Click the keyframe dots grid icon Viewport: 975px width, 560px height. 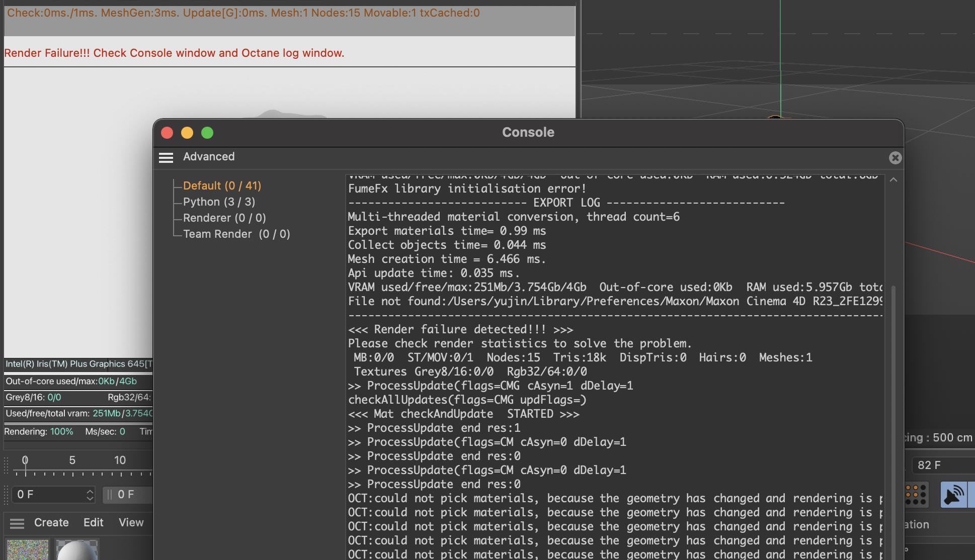[915, 495]
